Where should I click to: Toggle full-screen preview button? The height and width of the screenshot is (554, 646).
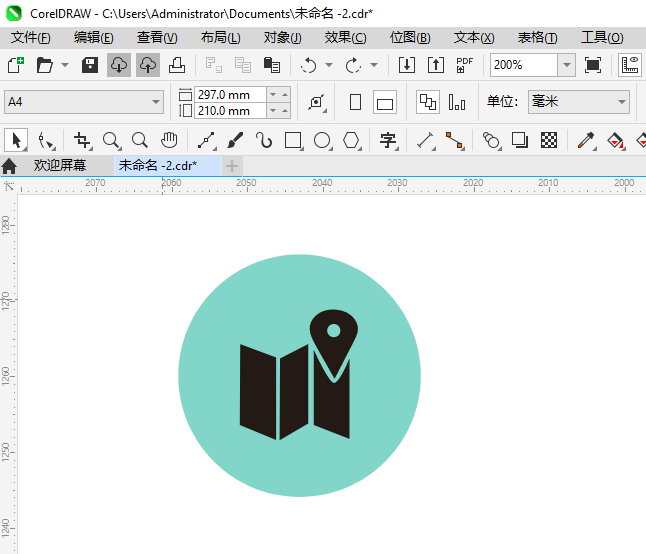[593, 65]
